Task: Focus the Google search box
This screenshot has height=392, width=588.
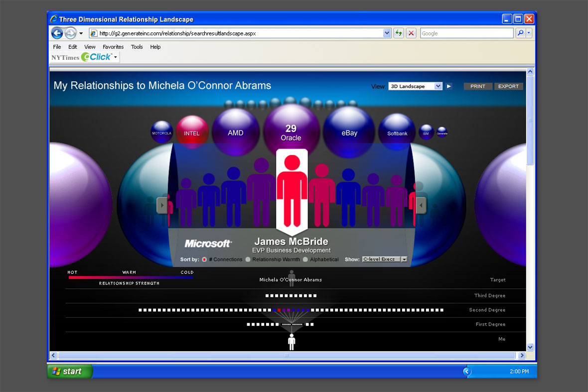Action: coord(466,33)
